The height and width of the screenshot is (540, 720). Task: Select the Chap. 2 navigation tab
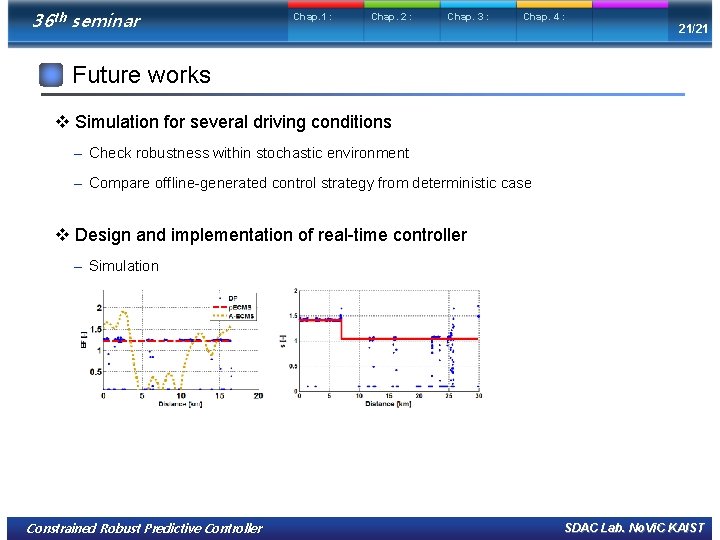[402, 21]
